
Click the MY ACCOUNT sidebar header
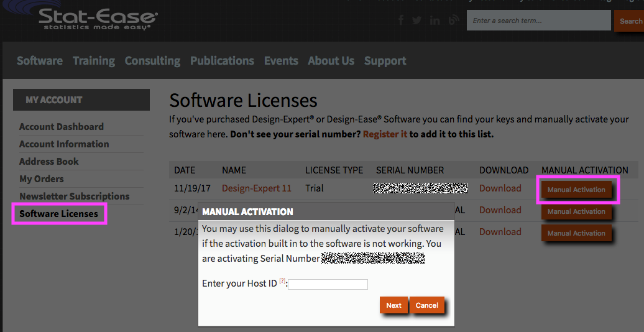[81, 100]
